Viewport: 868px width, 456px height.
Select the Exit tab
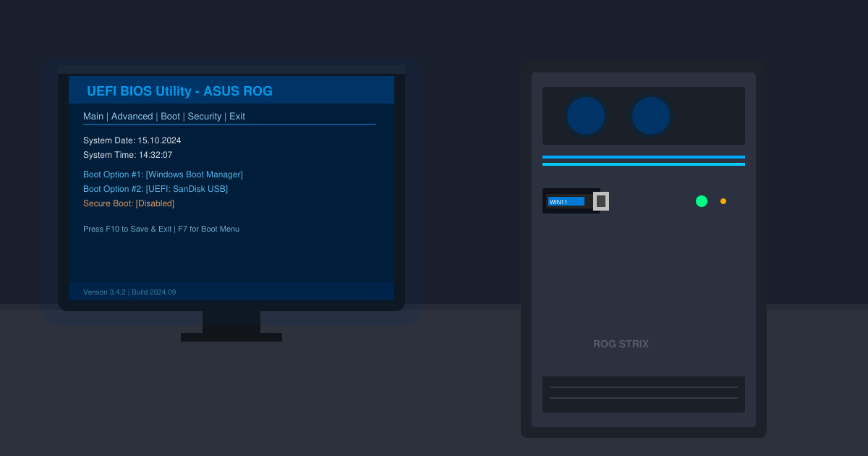click(237, 117)
